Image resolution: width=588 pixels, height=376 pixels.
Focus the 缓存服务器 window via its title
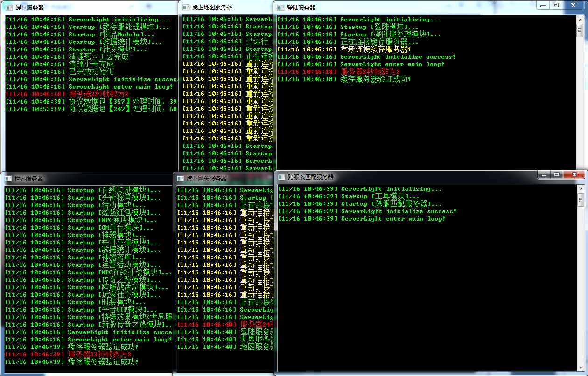[x=30, y=8]
